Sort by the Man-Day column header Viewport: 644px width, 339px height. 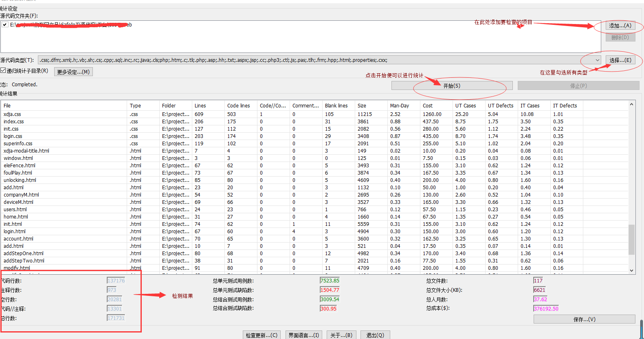404,105
